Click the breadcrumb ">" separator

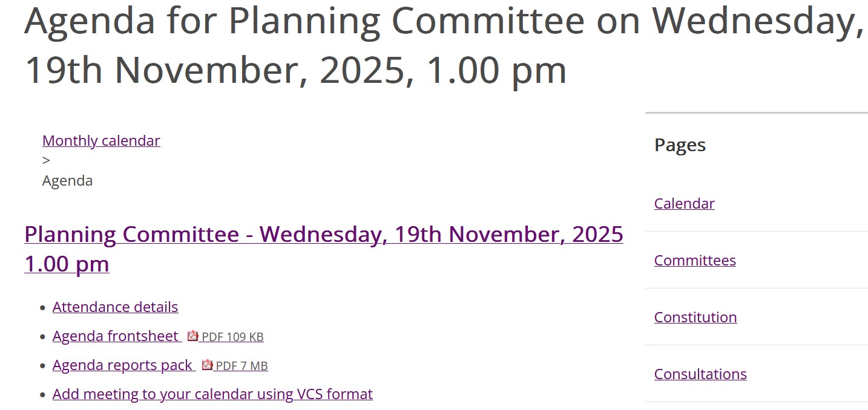pos(46,160)
